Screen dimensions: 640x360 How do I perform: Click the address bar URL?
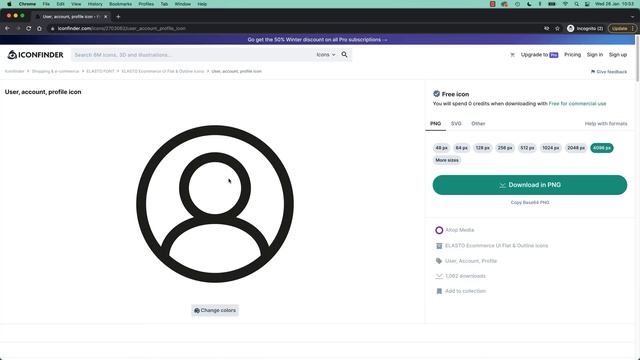pos(122,29)
